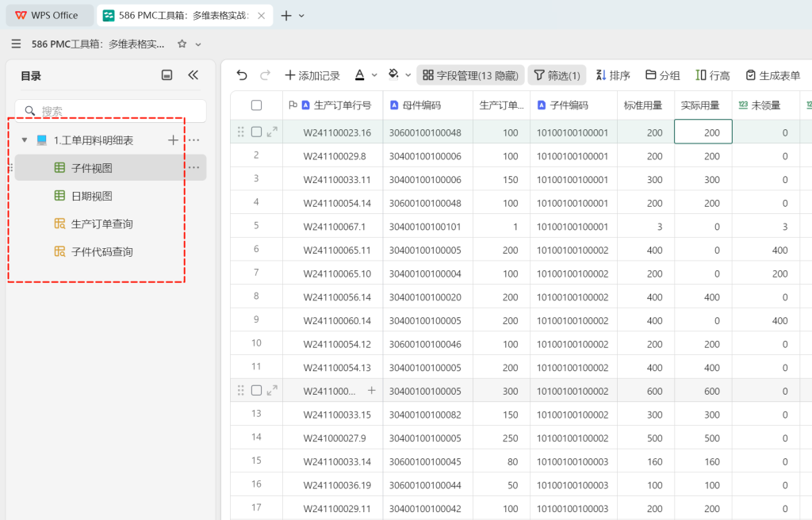Open the fill color dropdown arrow
The image size is (812, 520).
click(408, 75)
